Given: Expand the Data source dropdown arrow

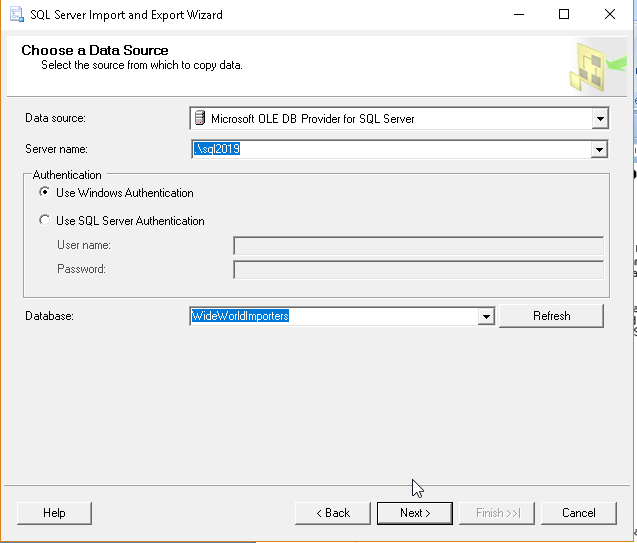Looking at the screenshot, I should pos(599,119).
